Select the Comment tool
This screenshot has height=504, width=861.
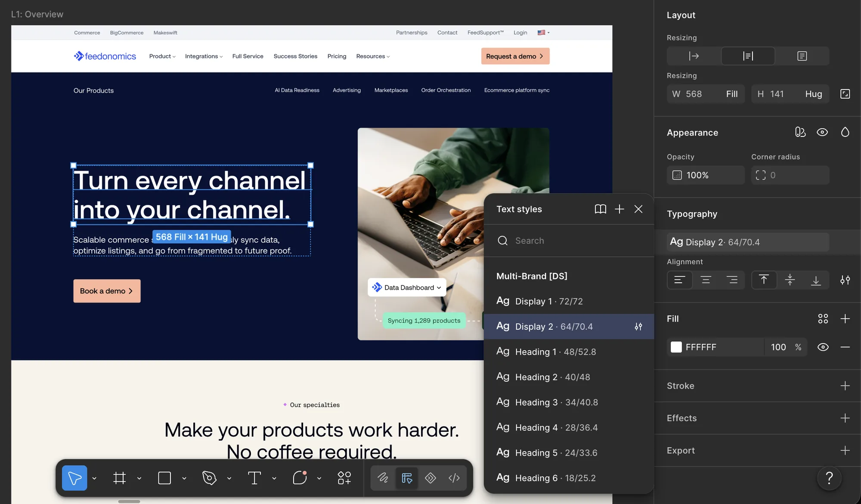300,478
